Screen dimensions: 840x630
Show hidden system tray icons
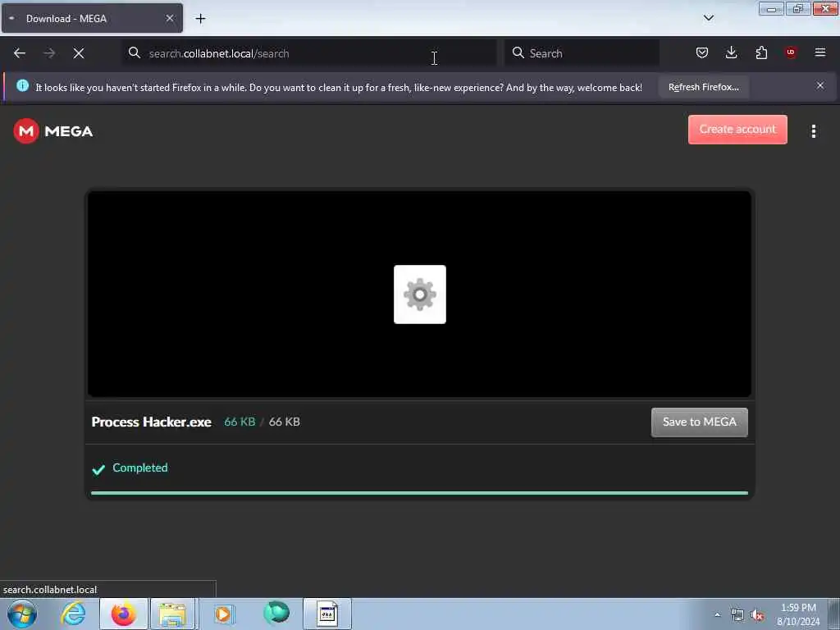(717, 615)
